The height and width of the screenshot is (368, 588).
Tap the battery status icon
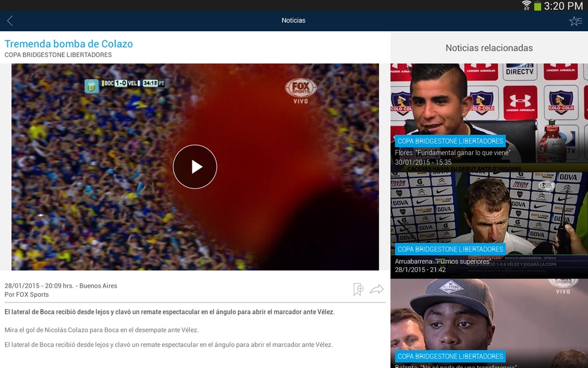[537, 6]
